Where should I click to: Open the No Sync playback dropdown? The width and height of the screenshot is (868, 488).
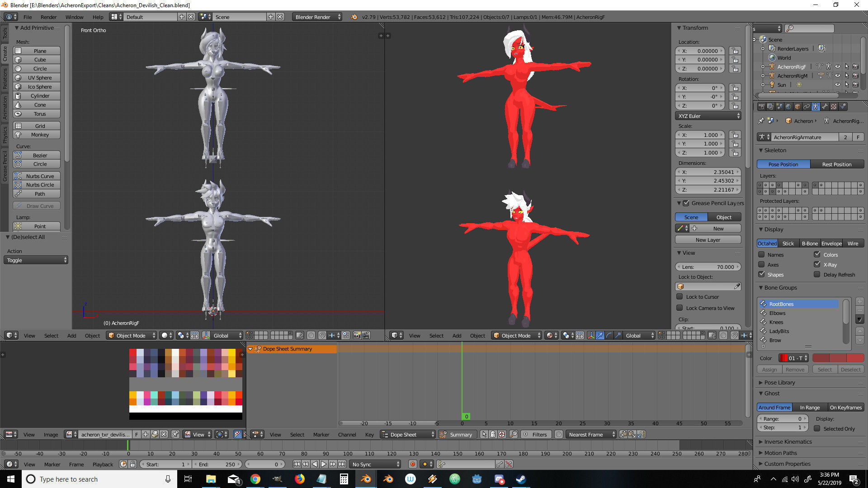(376, 464)
